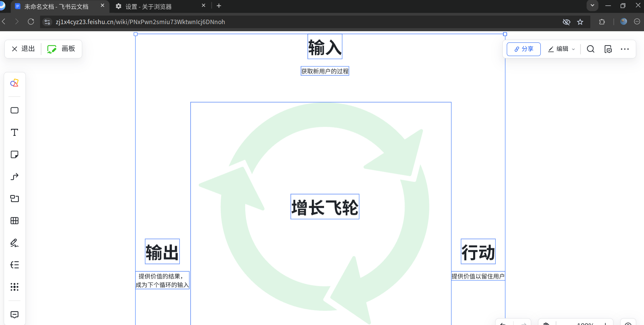Click the 退出 exit button

[x=23, y=49]
